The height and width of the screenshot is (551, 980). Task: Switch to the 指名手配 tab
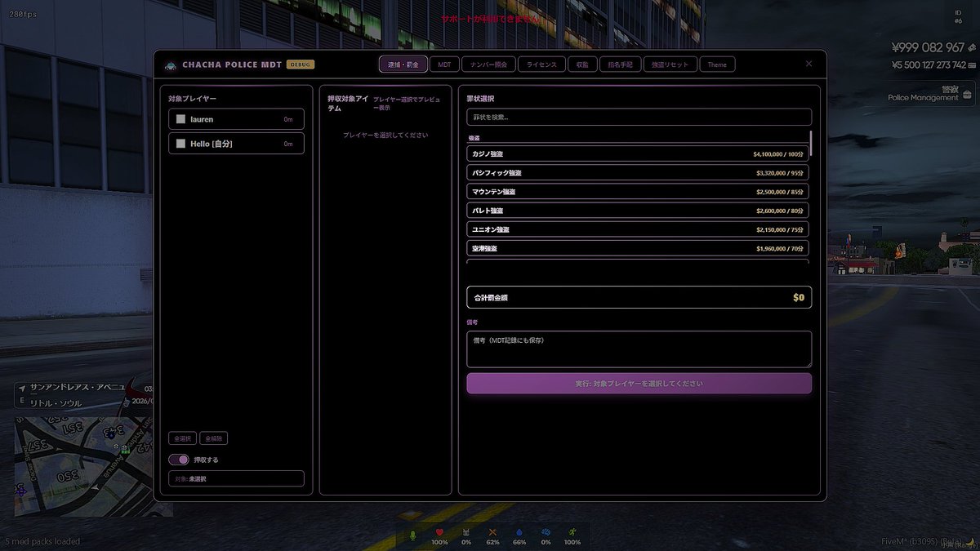620,64
